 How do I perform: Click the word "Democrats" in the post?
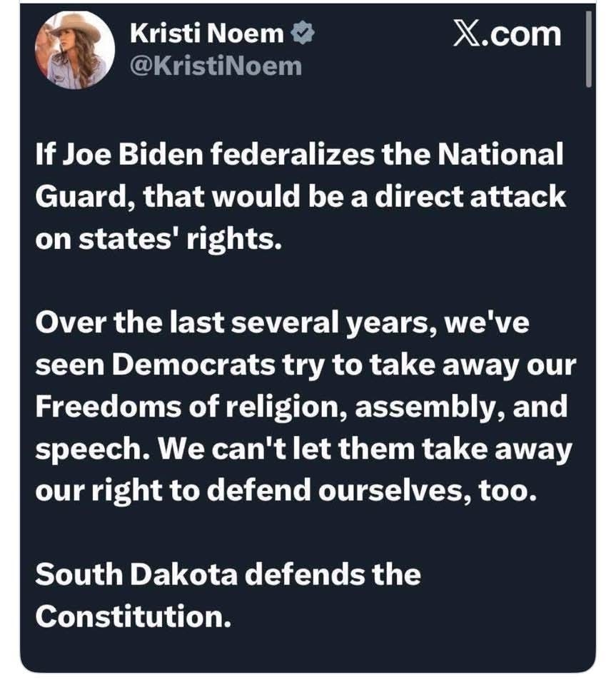[x=194, y=365]
